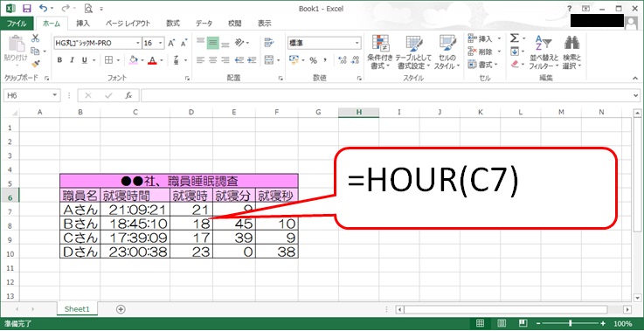Open the Name Box dropdown arrow
Screen dimensions: 644x331
click(55, 95)
